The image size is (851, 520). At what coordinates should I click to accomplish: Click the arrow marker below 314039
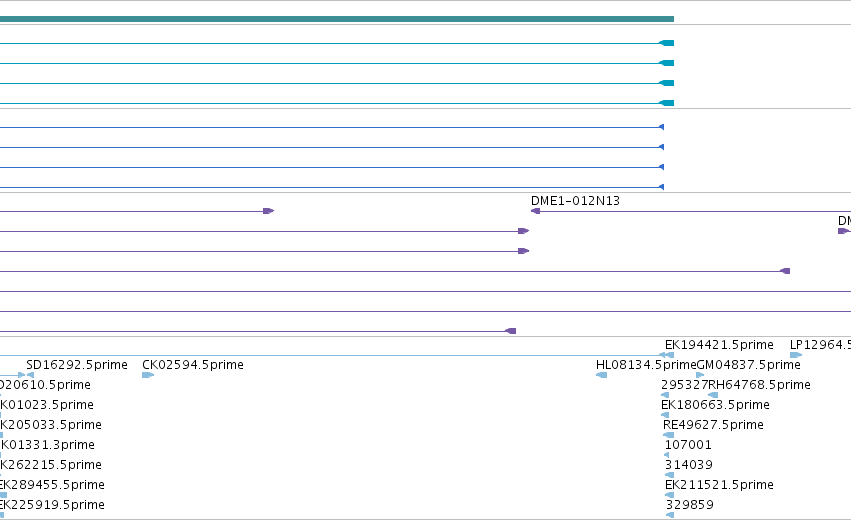pyautogui.click(x=669, y=475)
